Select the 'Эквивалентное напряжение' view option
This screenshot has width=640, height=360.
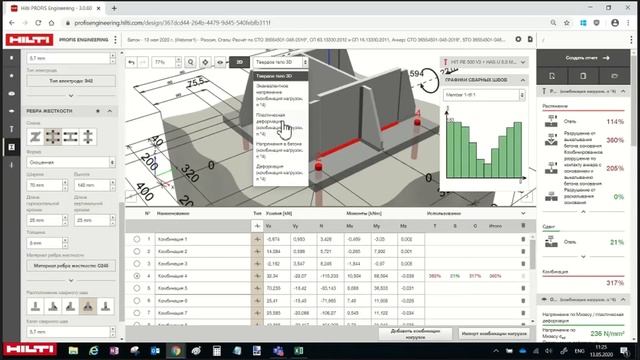tap(280, 96)
